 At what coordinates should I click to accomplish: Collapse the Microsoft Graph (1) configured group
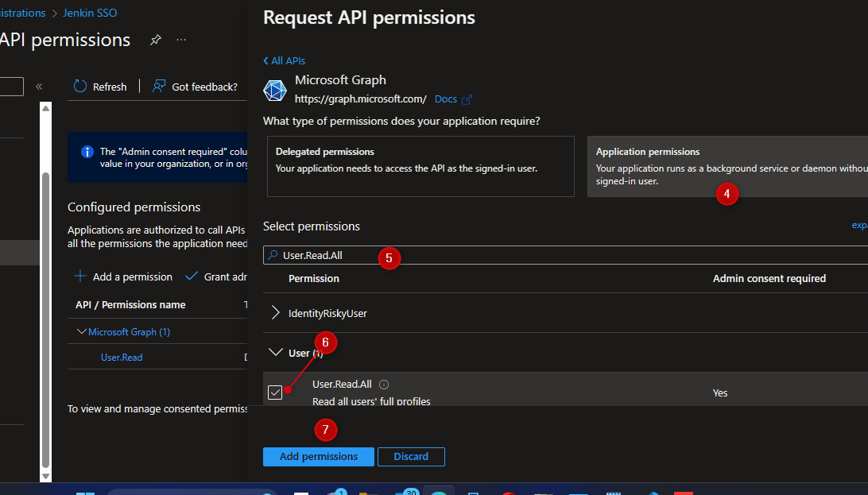click(81, 331)
